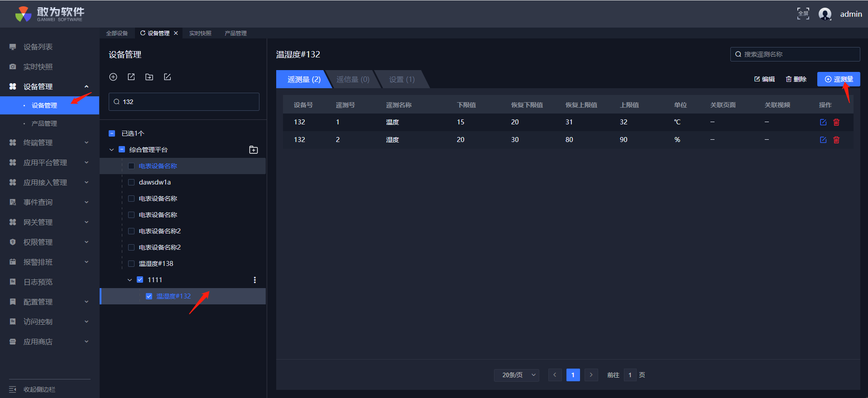Edit the 温度 row with the blue pencil icon
Screen dimensions: 868x398
pos(823,122)
